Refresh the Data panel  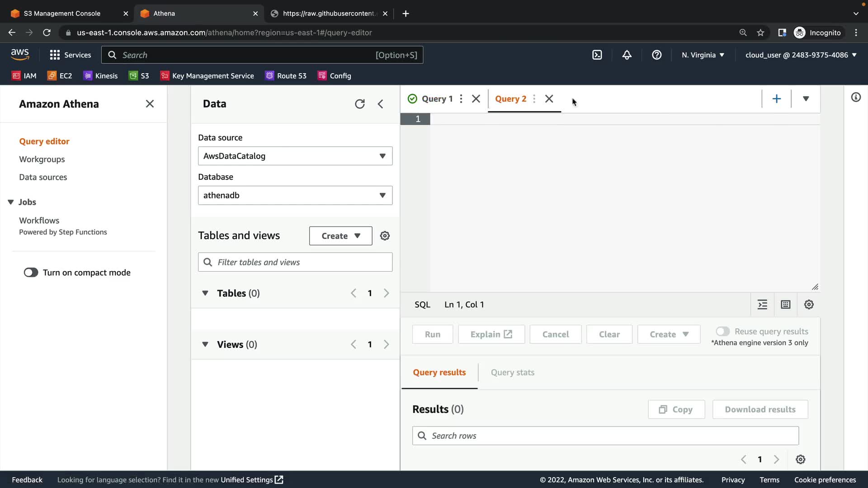tap(359, 104)
